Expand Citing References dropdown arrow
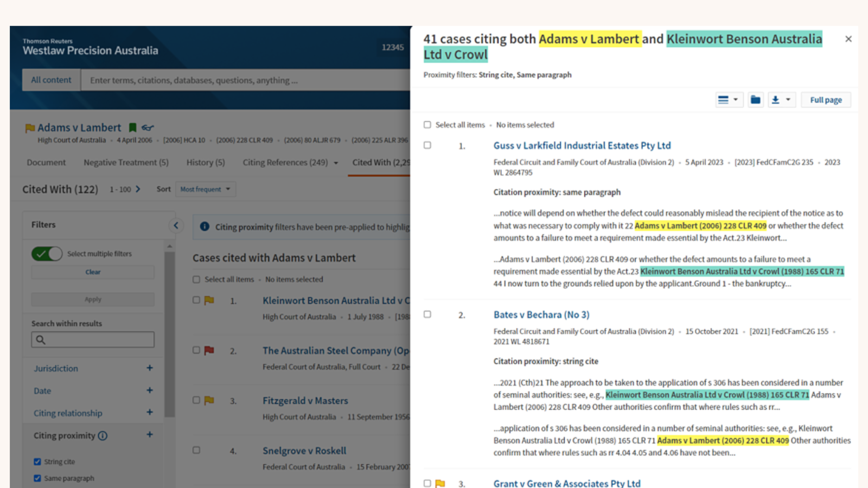The height and width of the screenshot is (488, 868). (x=336, y=163)
